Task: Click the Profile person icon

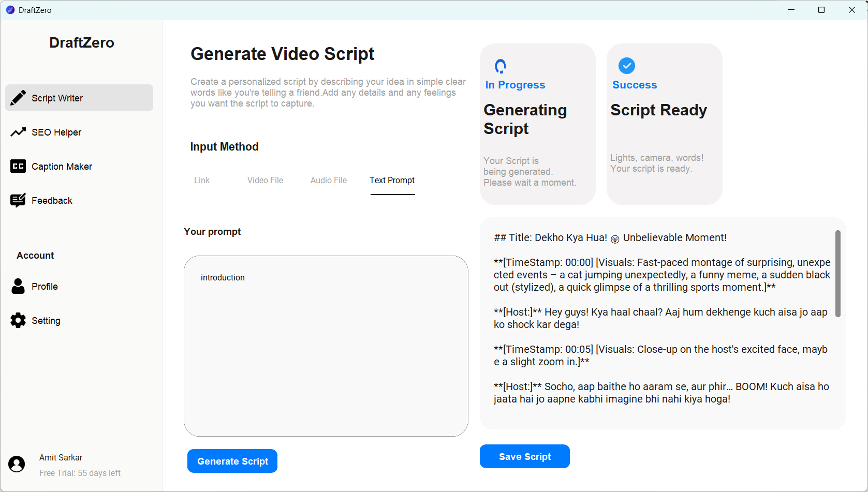Action: 19,286
